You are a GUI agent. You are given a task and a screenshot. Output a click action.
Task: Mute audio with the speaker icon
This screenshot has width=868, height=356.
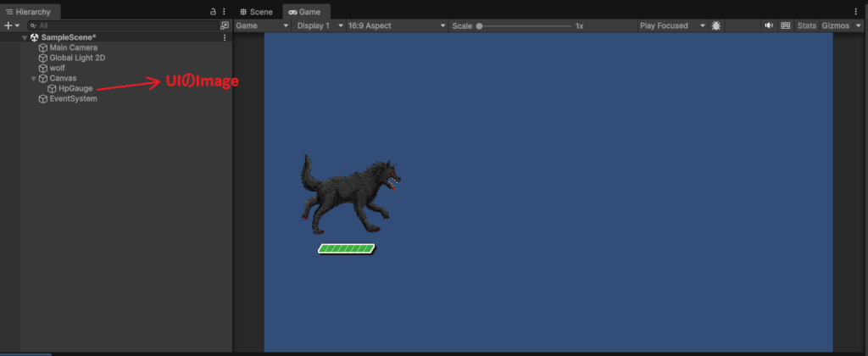coord(769,25)
